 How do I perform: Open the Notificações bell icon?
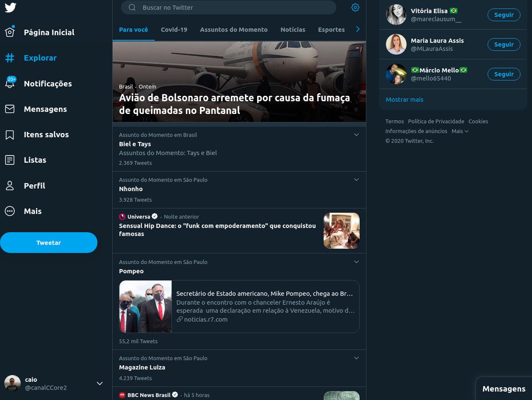pos(10,83)
